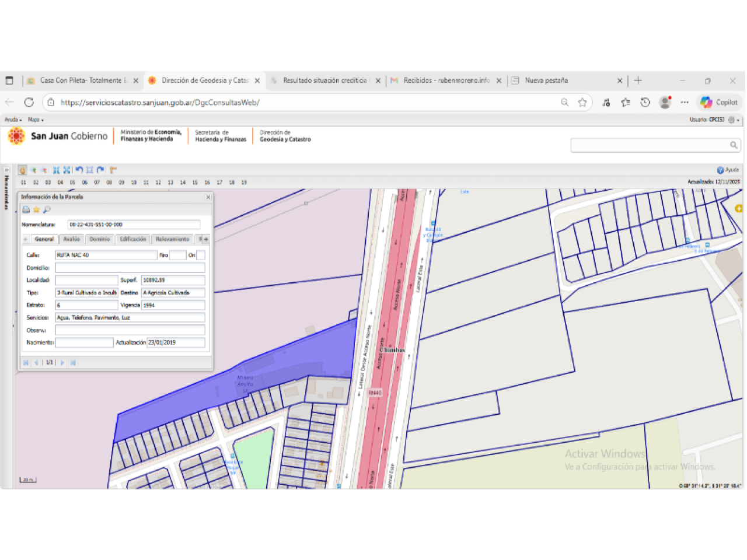Screen dimensions: 747x560
Task: Click the yellow star favorite icon
Action: coord(36,209)
